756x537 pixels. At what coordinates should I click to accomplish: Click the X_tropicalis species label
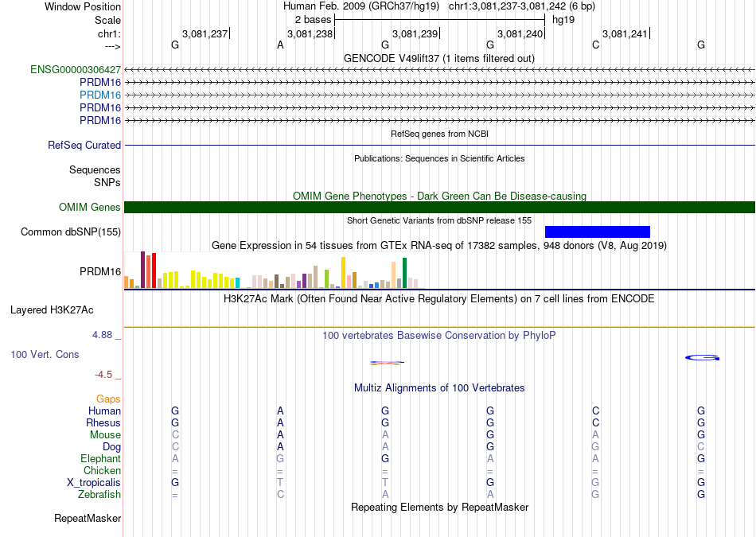(94, 483)
